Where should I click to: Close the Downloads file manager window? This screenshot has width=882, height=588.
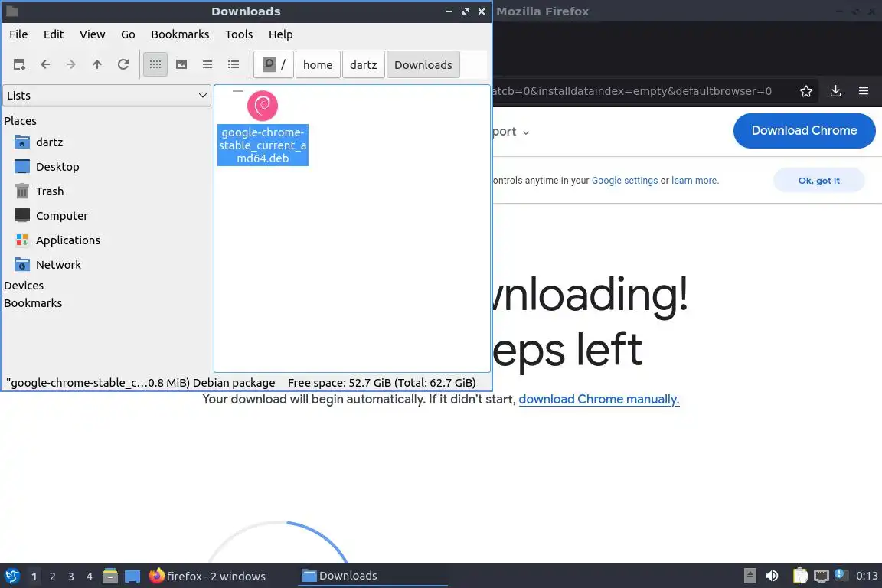[482, 11]
